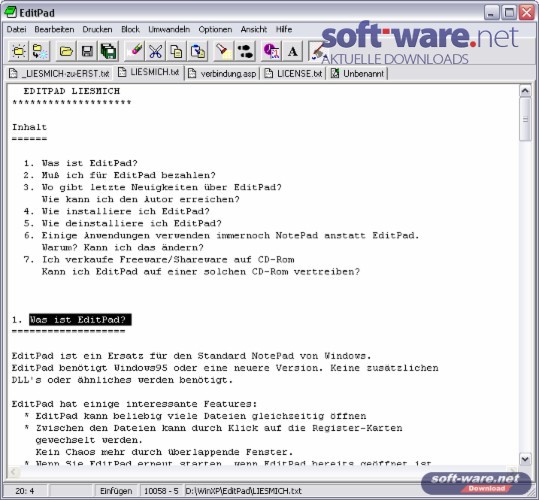Minimize the EditPad window

492,13
